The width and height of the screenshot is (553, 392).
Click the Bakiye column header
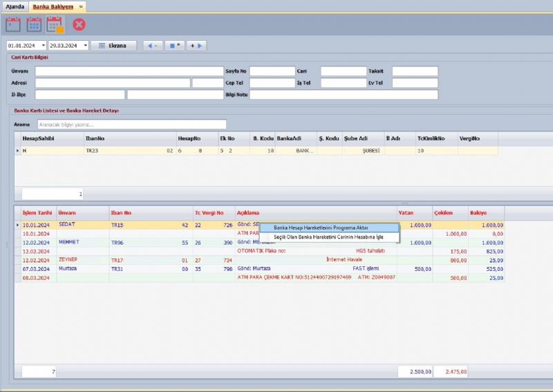487,213
